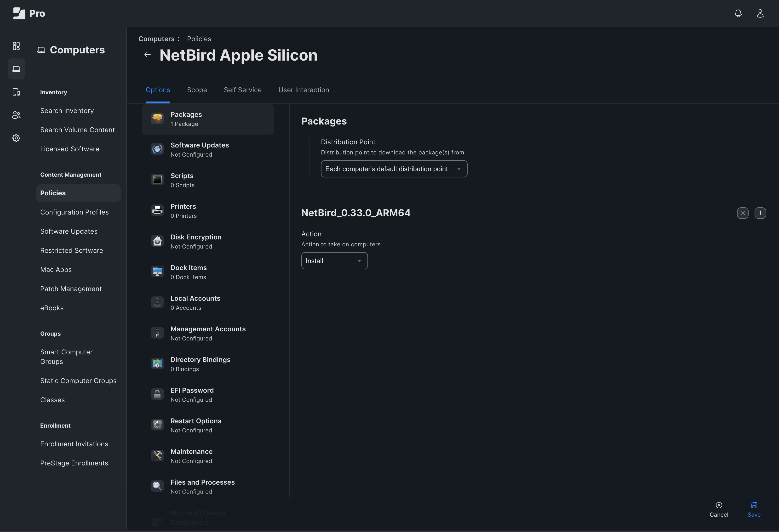This screenshot has height=532, width=779.
Task: Expand the Distribution Point dropdown
Action: pyautogui.click(x=394, y=169)
